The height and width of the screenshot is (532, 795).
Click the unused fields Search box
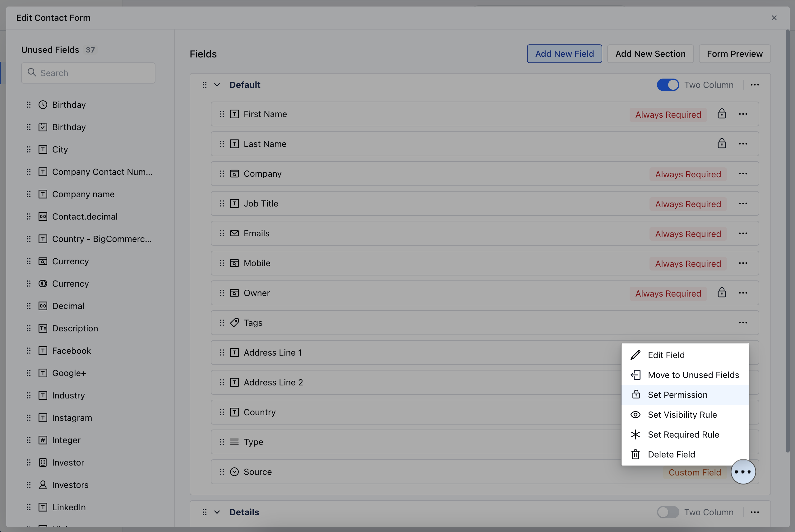[x=88, y=73]
